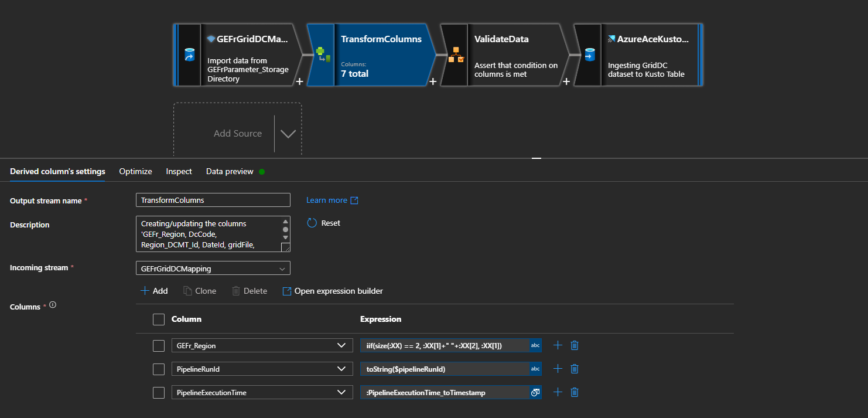This screenshot has width=868, height=418.
Task: Switch to the Inspect tab
Action: coord(179,172)
